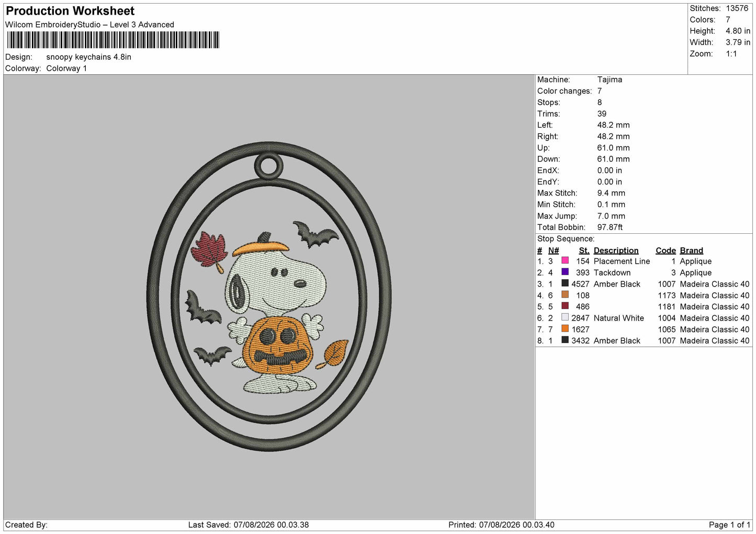Screen dimensions: 756x534
Task: Click the 'St.' column header
Action: click(584, 251)
